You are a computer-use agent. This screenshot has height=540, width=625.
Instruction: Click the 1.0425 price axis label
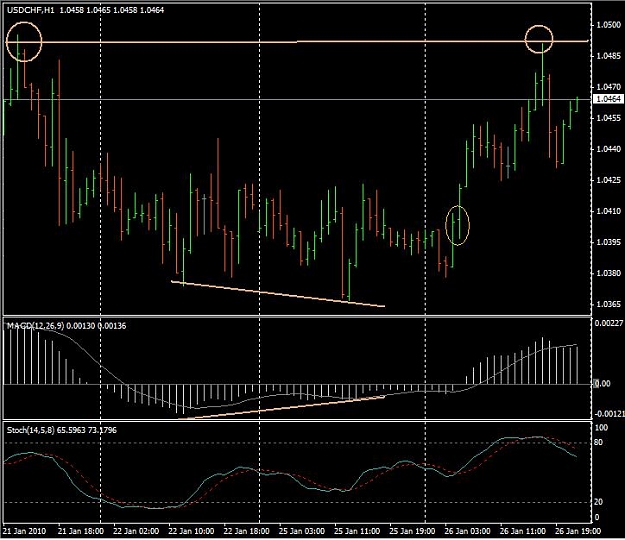pyautogui.click(x=608, y=180)
